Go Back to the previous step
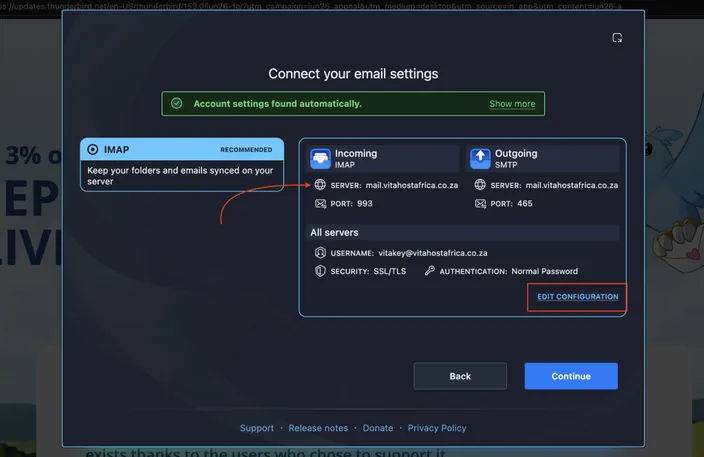Image resolution: width=704 pixels, height=457 pixels. (460, 376)
